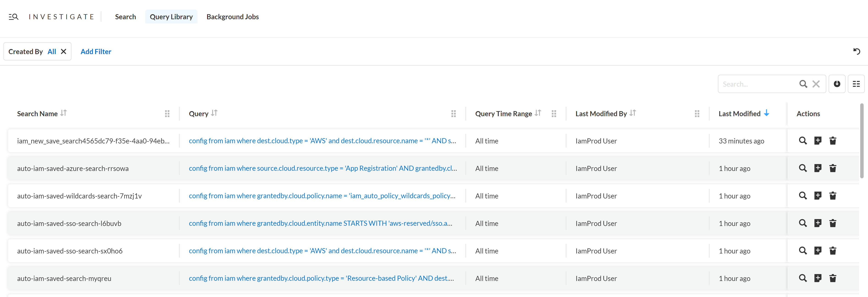Click the Add Filter link
Screen dimensions: 868x297
(96, 52)
